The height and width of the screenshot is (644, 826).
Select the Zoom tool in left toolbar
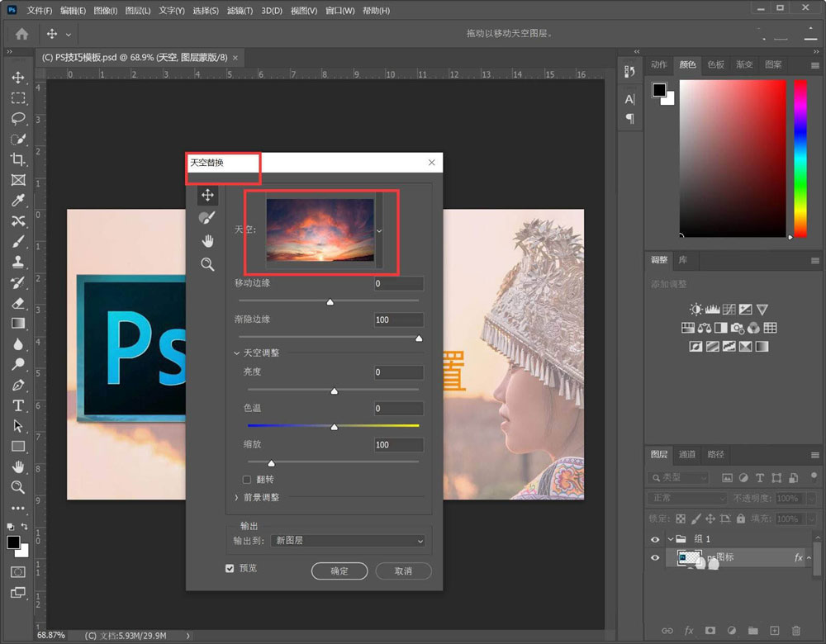click(18, 487)
